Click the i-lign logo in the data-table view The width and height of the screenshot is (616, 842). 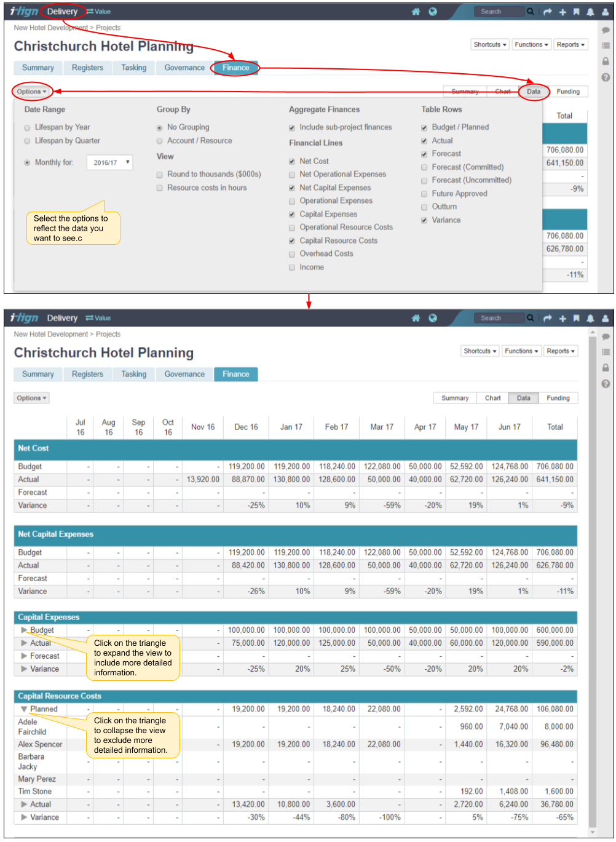(x=25, y=317)
